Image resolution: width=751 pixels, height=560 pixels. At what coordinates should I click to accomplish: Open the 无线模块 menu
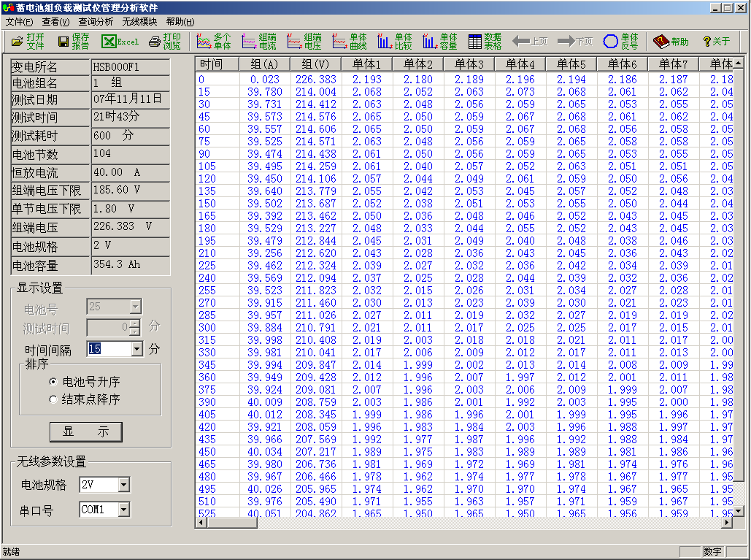click(x=139, y=22)
